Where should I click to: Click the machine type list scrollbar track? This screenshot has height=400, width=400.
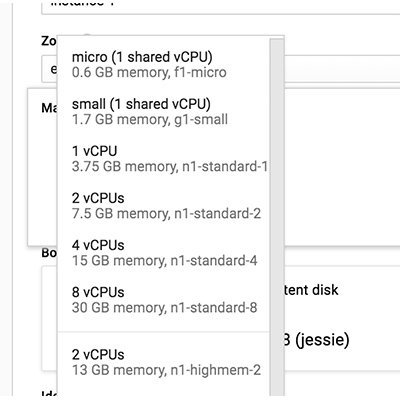tap(276, 218)
